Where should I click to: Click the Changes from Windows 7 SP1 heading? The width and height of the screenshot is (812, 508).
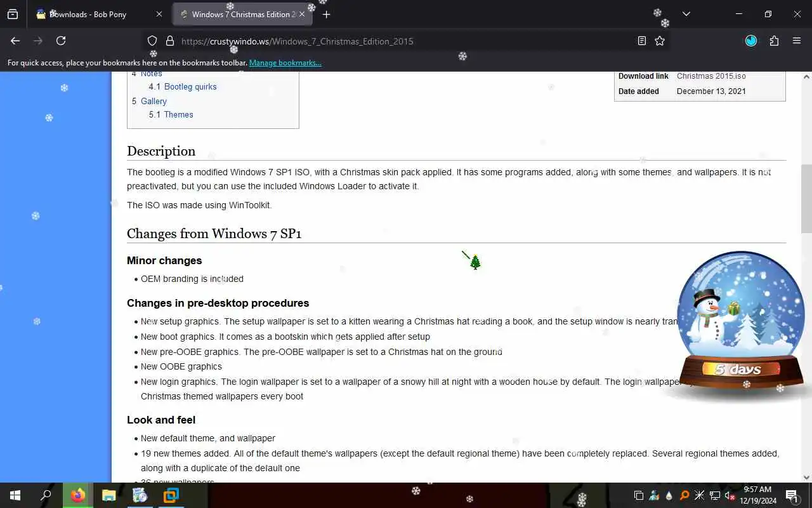click(214, 234)
